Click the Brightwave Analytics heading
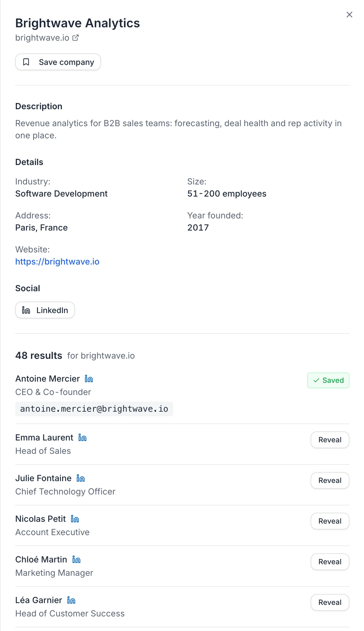This screenshot has width=364, height=631. [78, 23]
